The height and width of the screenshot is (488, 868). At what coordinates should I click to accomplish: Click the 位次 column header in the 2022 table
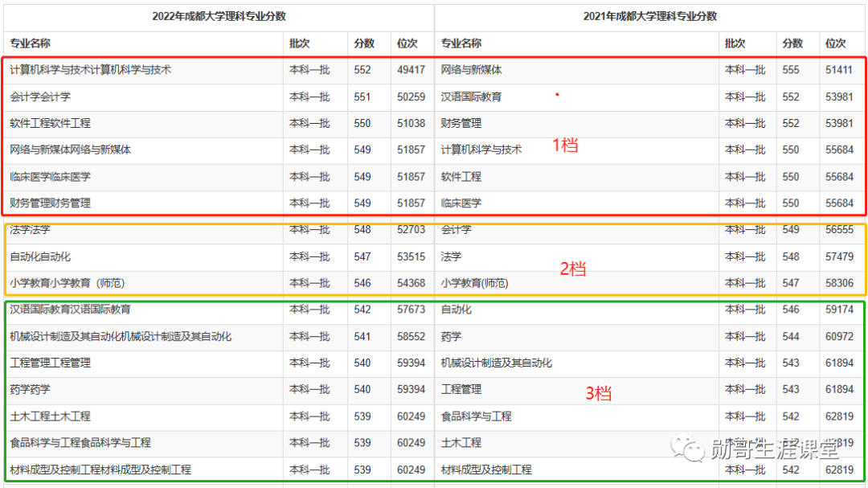click(407, 43)
